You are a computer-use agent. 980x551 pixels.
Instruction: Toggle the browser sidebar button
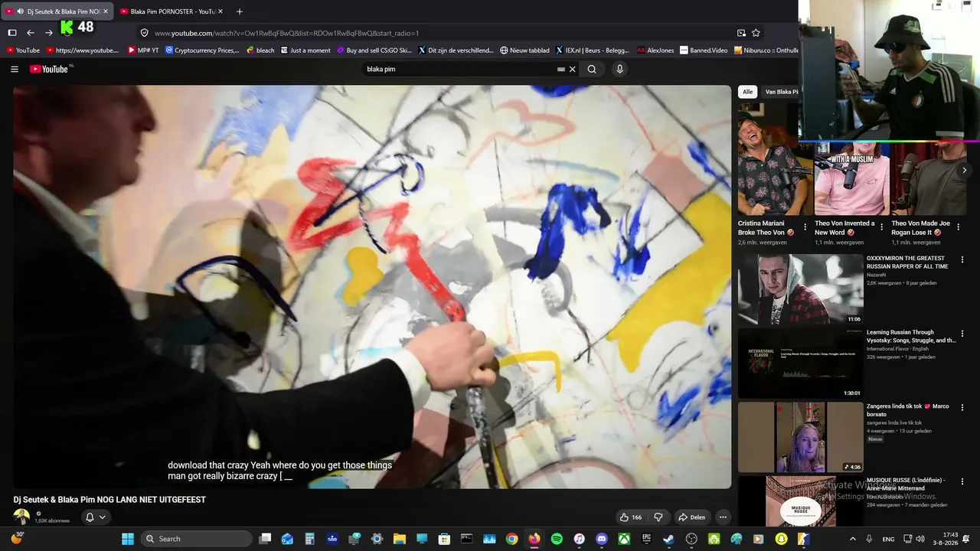(x=12, y=33)
